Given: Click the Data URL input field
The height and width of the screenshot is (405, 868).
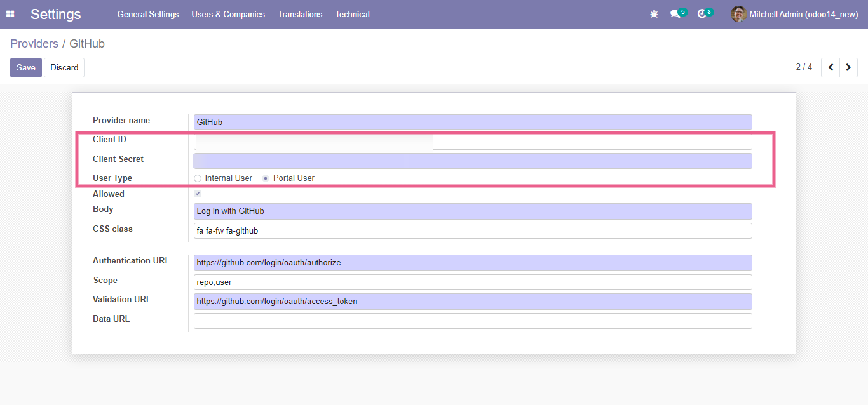Looking at the screenshot, I should click(472, 321).
